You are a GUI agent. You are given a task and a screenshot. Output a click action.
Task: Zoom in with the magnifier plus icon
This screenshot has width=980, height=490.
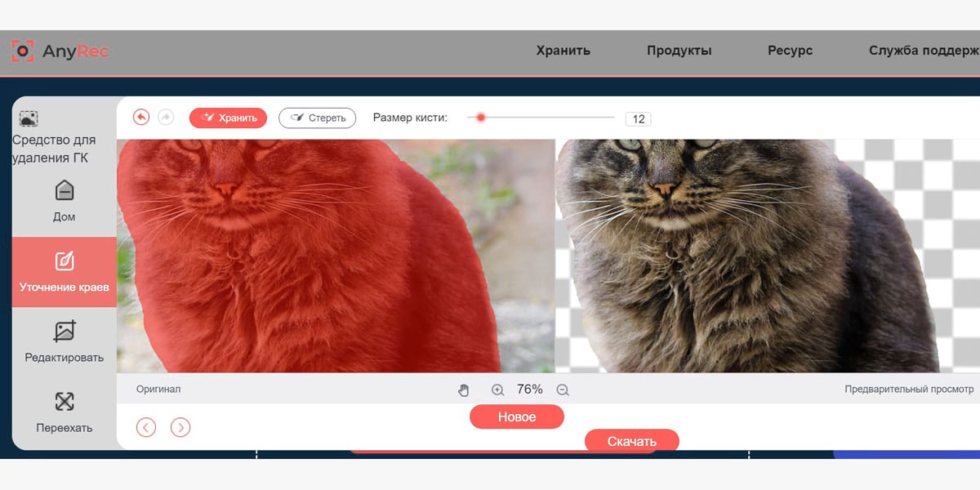(x=497, y=390)
